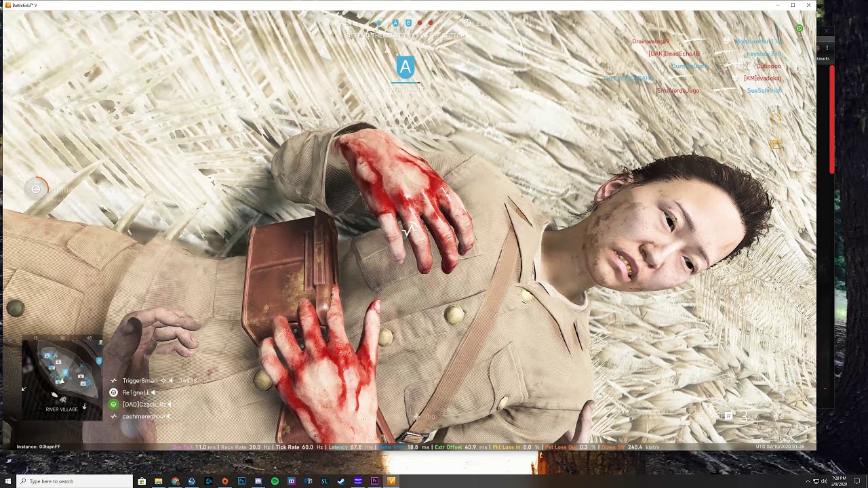Image resolution: width=868 pixels, height=488 pixels.
Task: Open Steam from the taskbar
Action: 341,481
